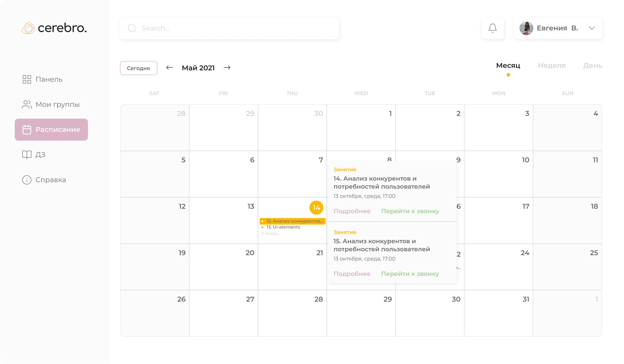Select event '13. UI-elements' on day 14
This screenshot has height=364, width=624.
pos(283,227)
